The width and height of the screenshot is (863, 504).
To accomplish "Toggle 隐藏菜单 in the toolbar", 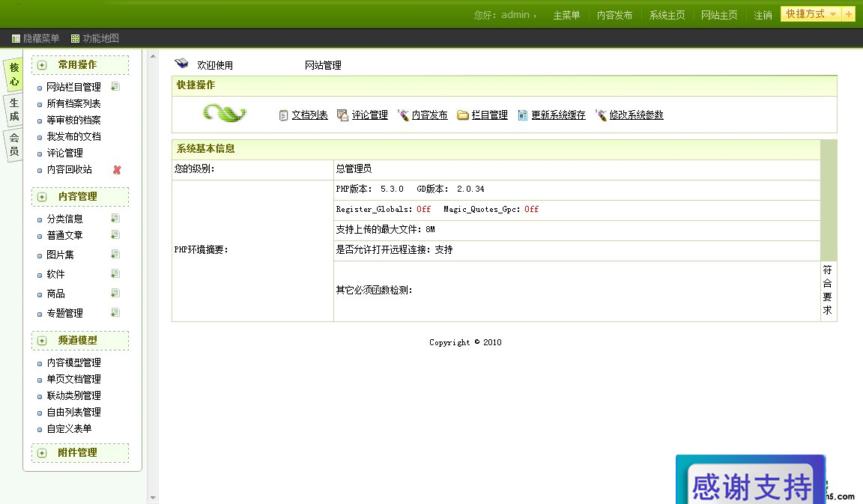I will pos(41,38).
